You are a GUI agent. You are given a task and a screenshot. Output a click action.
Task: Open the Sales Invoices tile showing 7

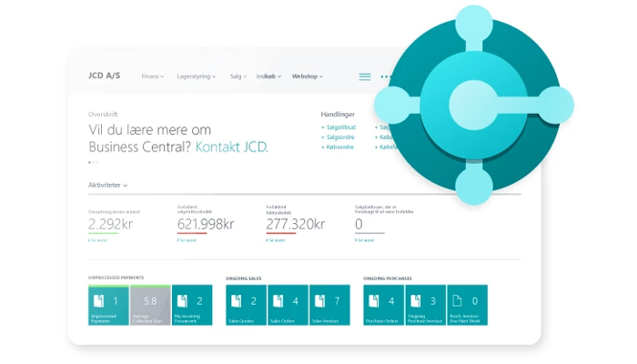click(x=329, y=305)
